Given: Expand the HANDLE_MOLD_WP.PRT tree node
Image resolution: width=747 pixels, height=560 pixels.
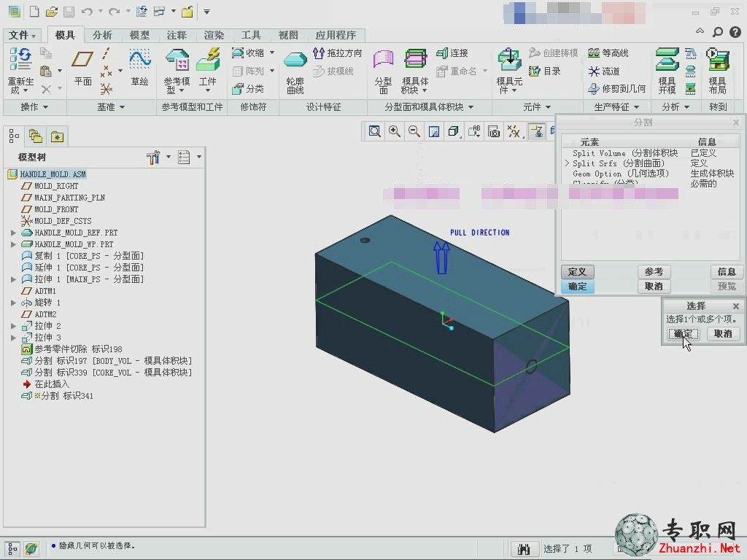Looking at the screenshot, I should tap(13, 244).
